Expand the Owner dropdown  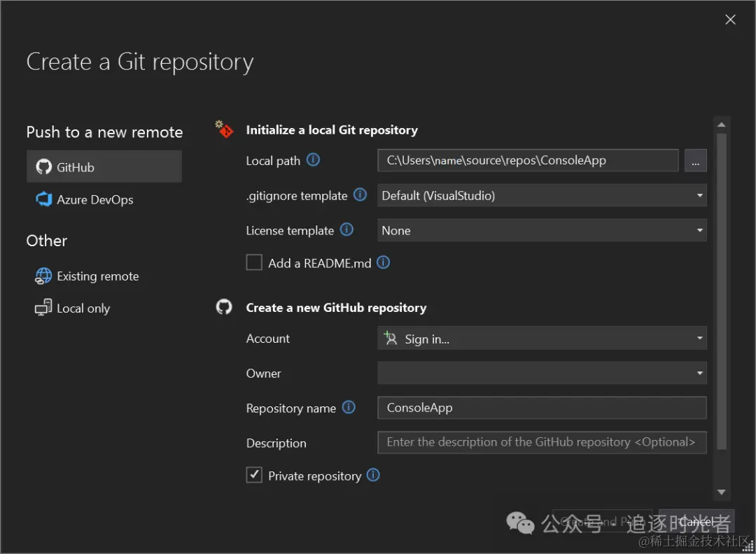(542, 374)
